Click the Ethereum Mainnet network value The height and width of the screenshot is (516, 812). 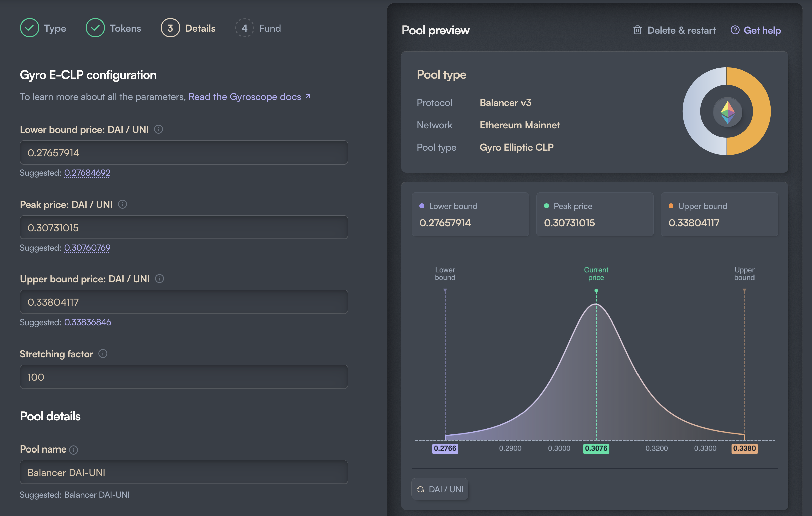tap(519, 125)
